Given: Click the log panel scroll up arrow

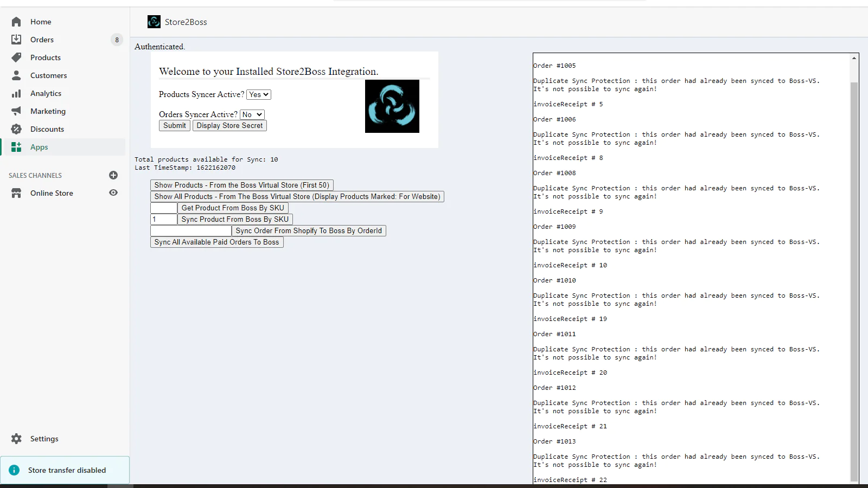Looking at the screenshot, I should (x=854, y=58).
